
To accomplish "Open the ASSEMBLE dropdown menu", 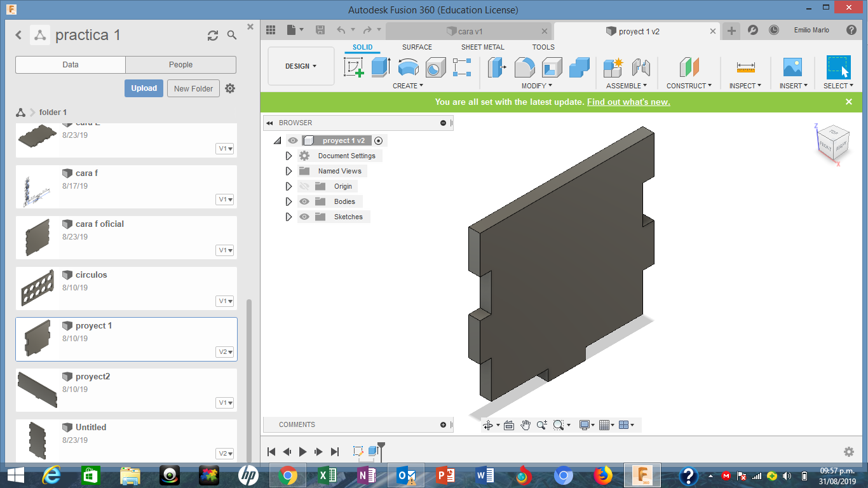I will (x=627, y=86).
